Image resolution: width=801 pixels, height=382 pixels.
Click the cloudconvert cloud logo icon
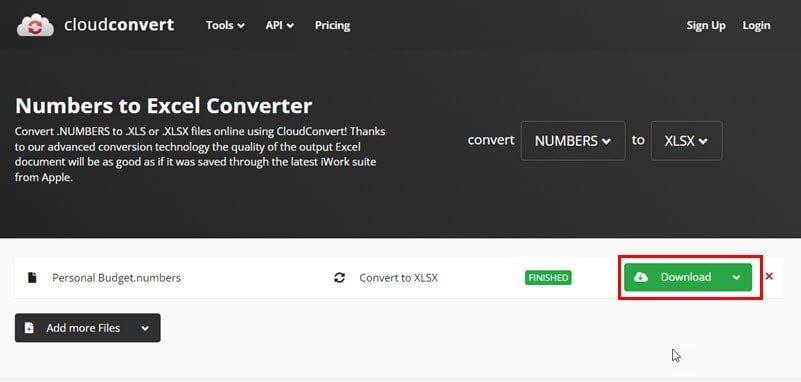coord(35,25)
